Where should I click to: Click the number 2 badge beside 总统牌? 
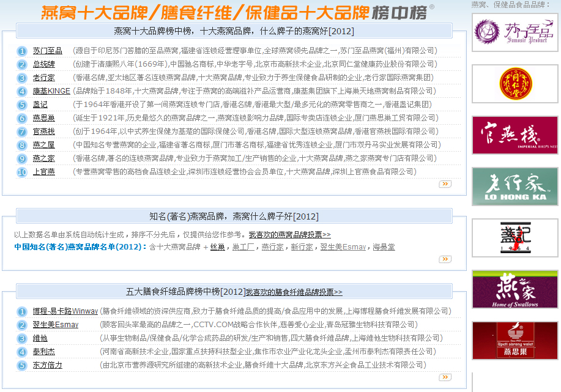(x=22, y=65)
